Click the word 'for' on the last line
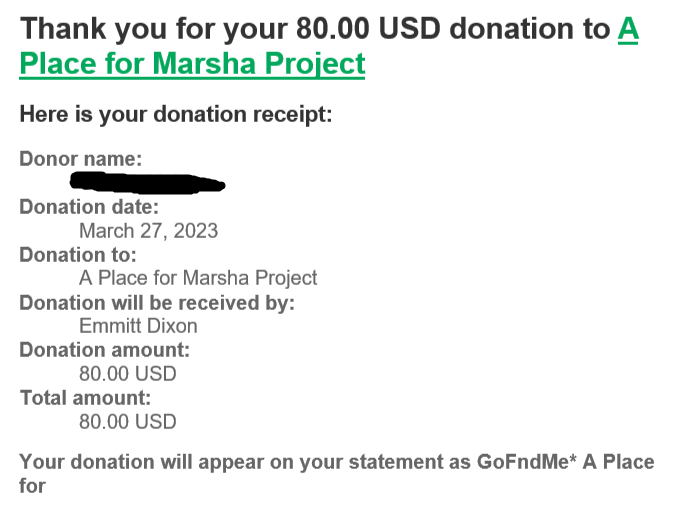 coord(32,486)
